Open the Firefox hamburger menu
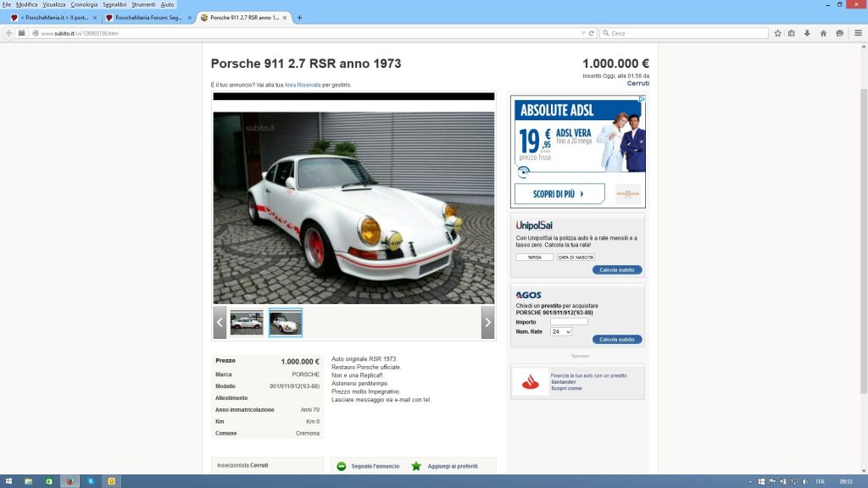Screen dimensions: 868x488 (858, 33)
